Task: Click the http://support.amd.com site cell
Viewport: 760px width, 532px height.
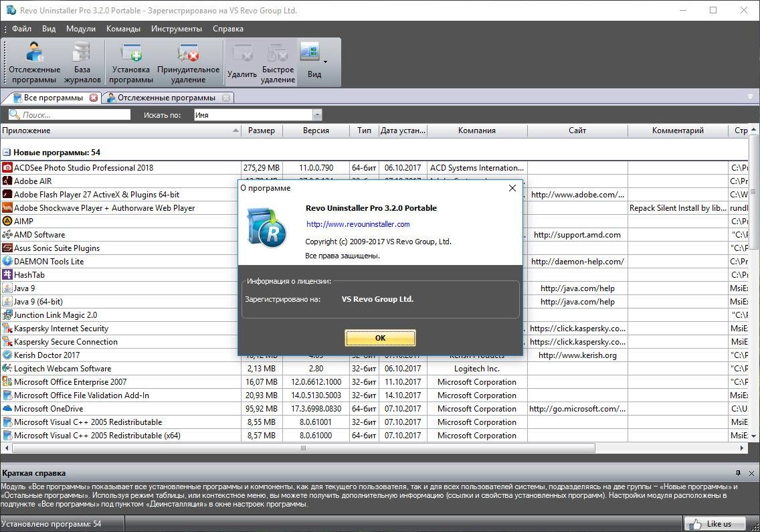Action: pos(577,235)
